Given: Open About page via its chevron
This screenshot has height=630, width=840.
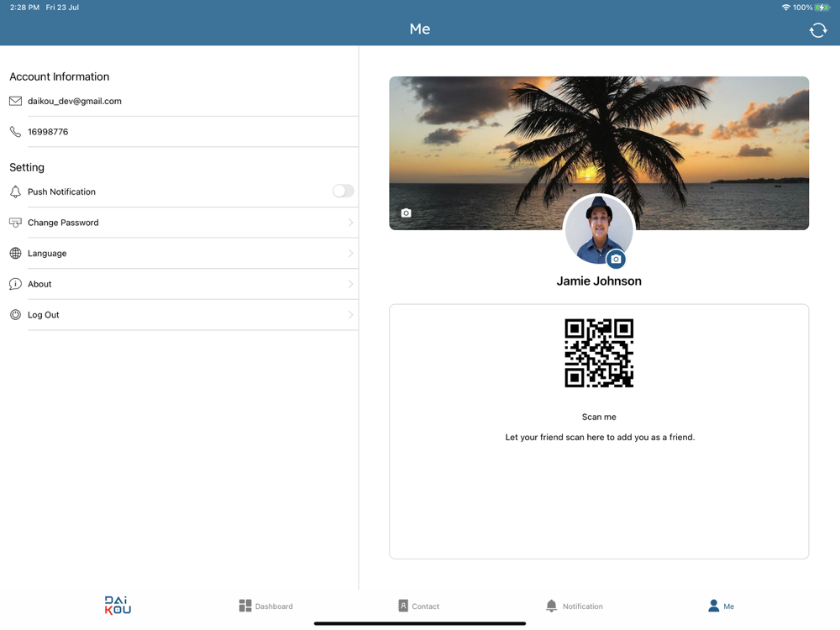Looking at the screenshot, I should (x=350, y=284).
